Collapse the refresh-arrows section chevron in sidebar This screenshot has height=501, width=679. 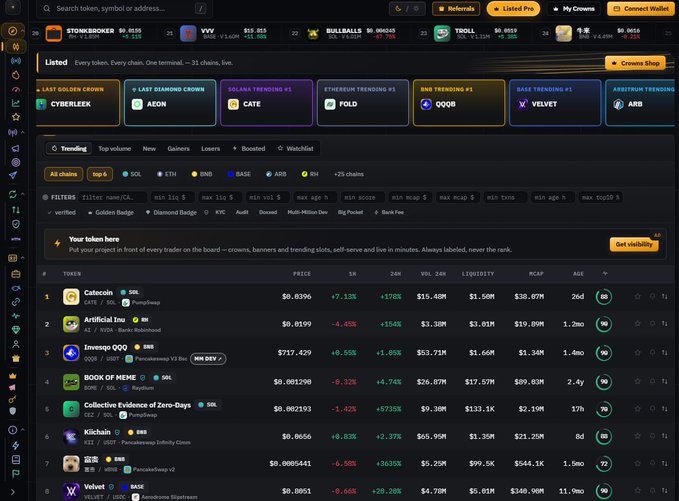pyautogui.click(x=23, y=194)
